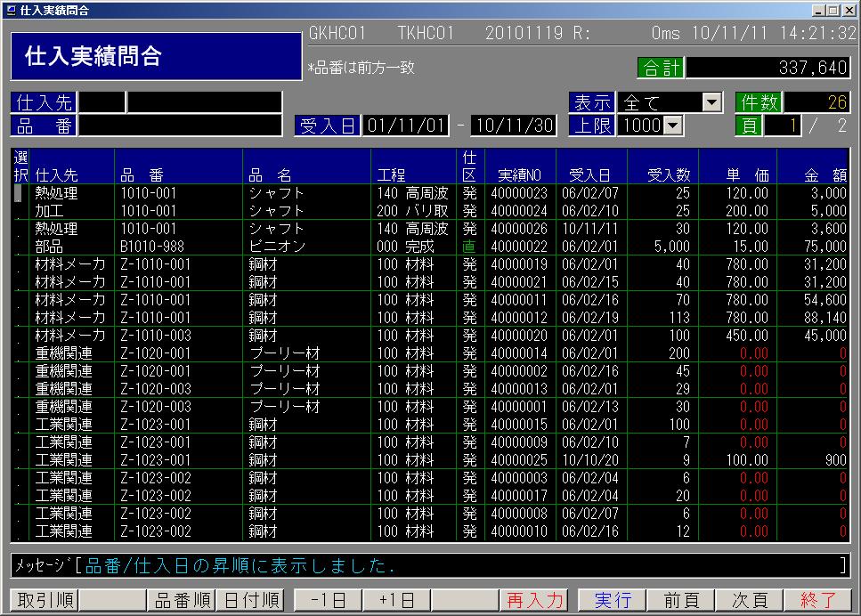The height and width of the screenshot is (616, 861).
Task: Click the 取引順 button
Action: [45, 599]
